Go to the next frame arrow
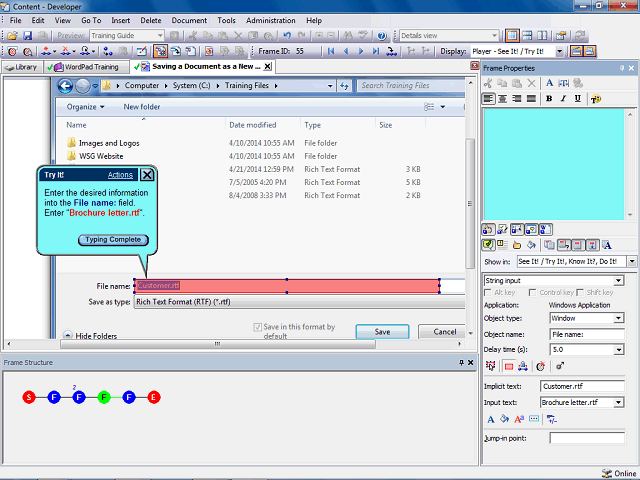The height and width of the screenshot is (480, 640). click(361, 51)
